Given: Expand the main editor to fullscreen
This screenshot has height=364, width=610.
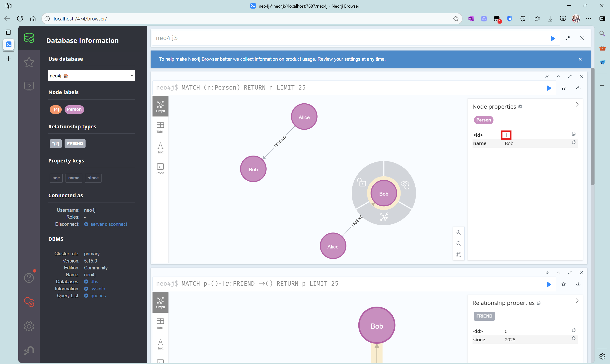Looking at the screenshot, I should 568,39.
